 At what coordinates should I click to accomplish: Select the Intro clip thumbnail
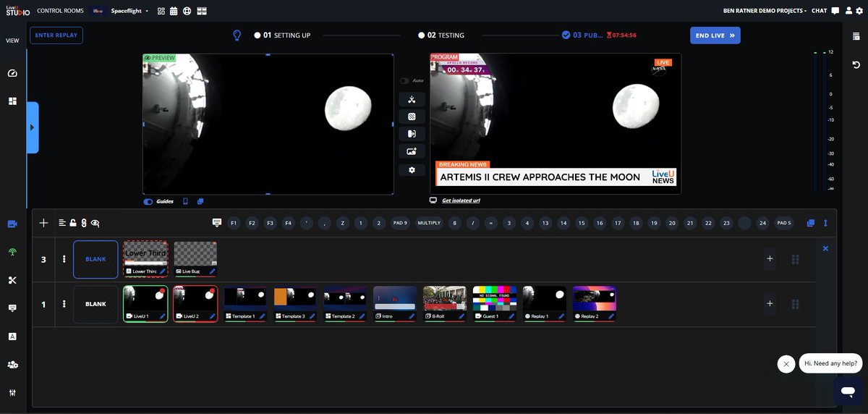pyautogui.click(x=395, y=303)
